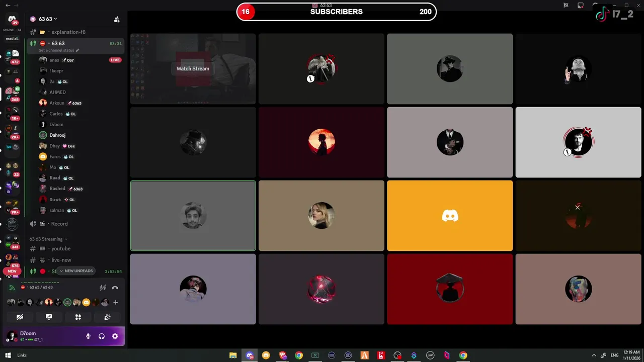This screenshot has width=644, height=362.
Task: Select server folder with 9K+ badge
Action: [x=13, y=207]
